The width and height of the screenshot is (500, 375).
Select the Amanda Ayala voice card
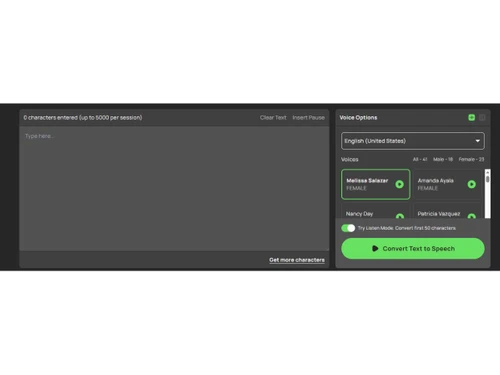click(x=447, y=184)
